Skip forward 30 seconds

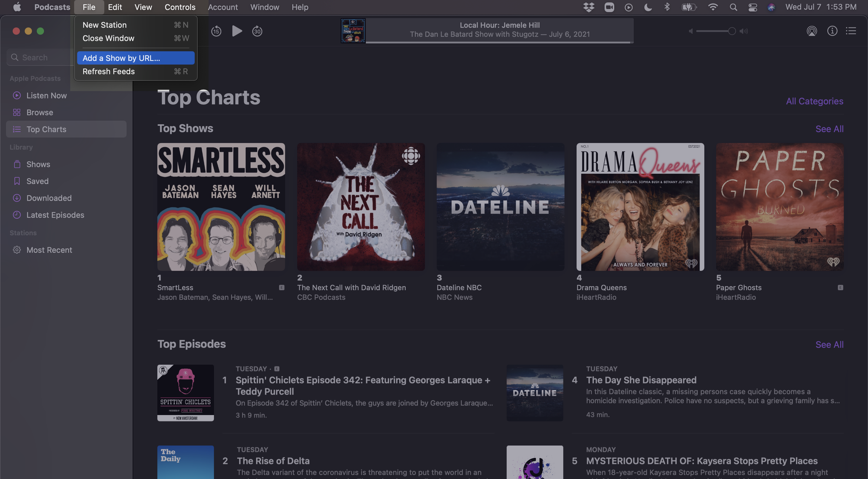pyautogui.click(x=257, y=31)
